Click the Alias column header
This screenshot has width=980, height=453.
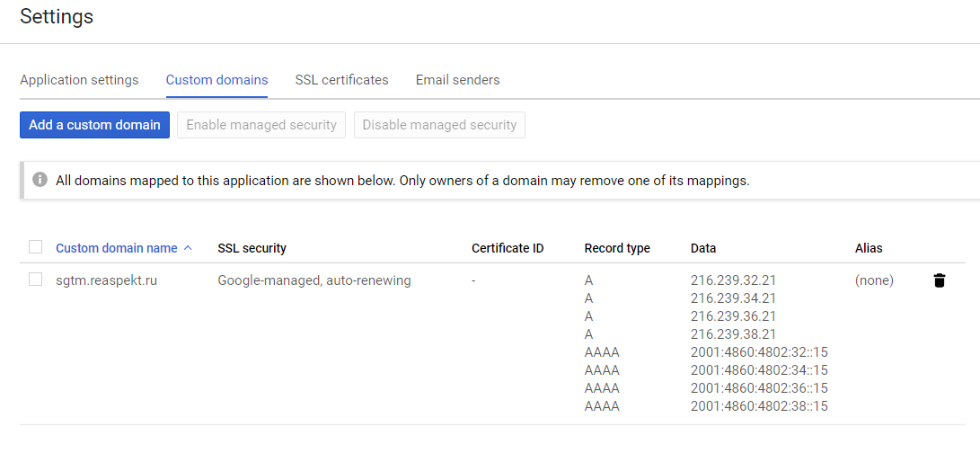[x=869, y=248]
